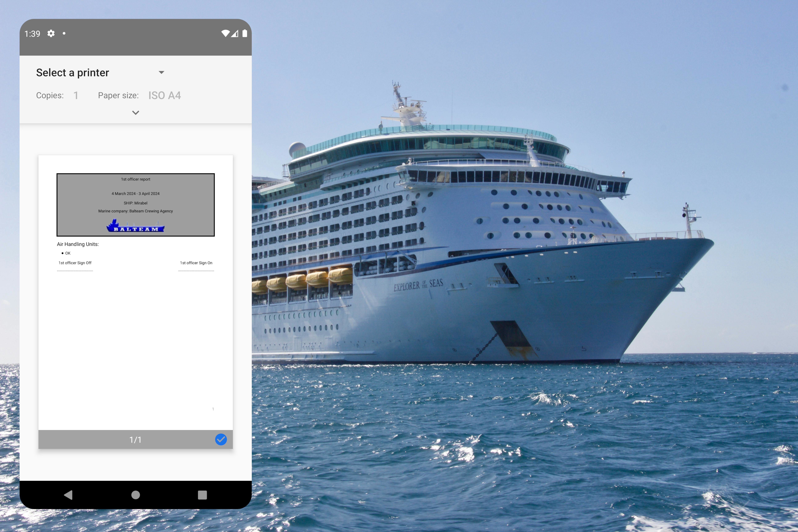Tap the Android back navigation button
The height and width of the screenshot is (532, 798).
69,495
